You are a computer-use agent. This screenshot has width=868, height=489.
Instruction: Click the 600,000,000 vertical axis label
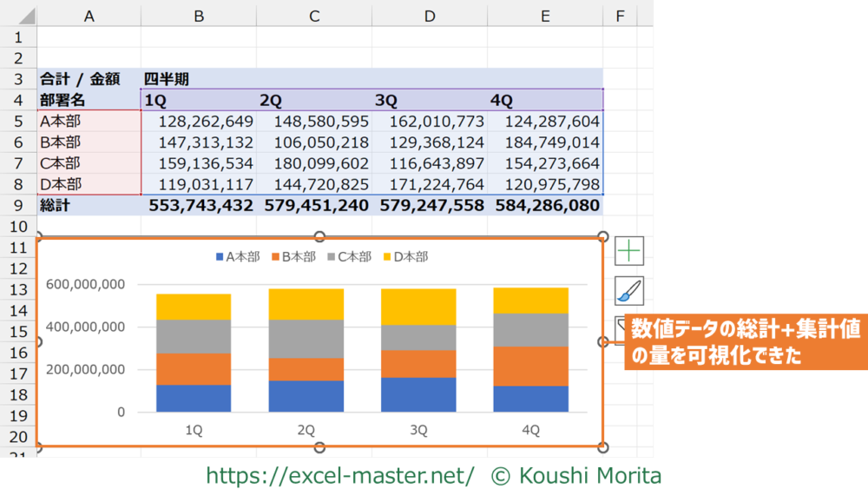[x=86, y=284]
